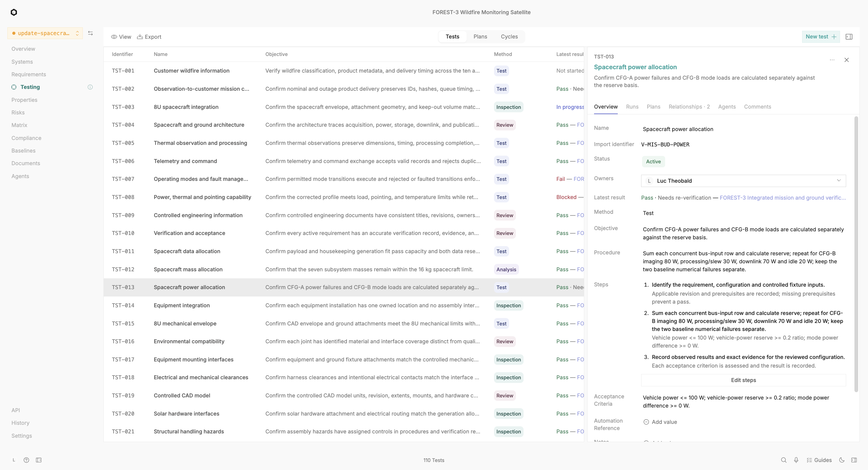Click the swap branches arrows icon
The height and width of the screenshot is (470, 868).
(90, 33)
